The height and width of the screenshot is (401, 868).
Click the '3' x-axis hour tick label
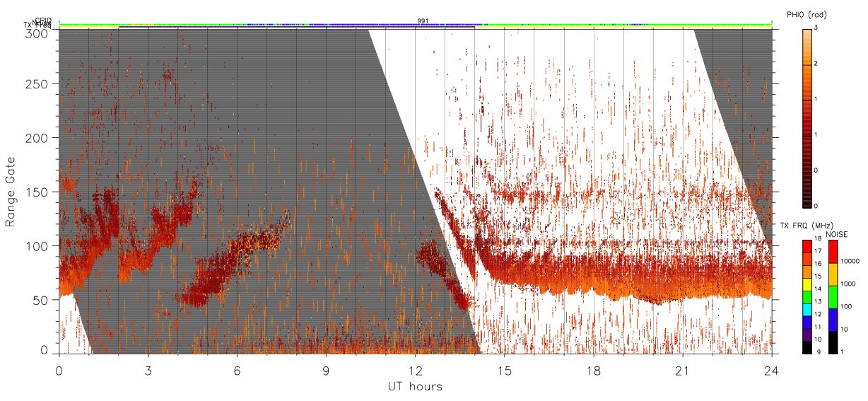(x=148, y=370)
